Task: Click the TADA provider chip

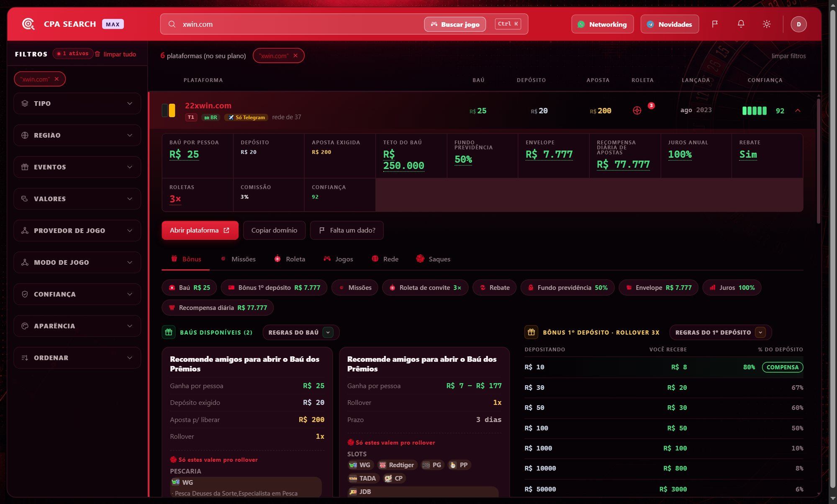Action: click(363, 478)
